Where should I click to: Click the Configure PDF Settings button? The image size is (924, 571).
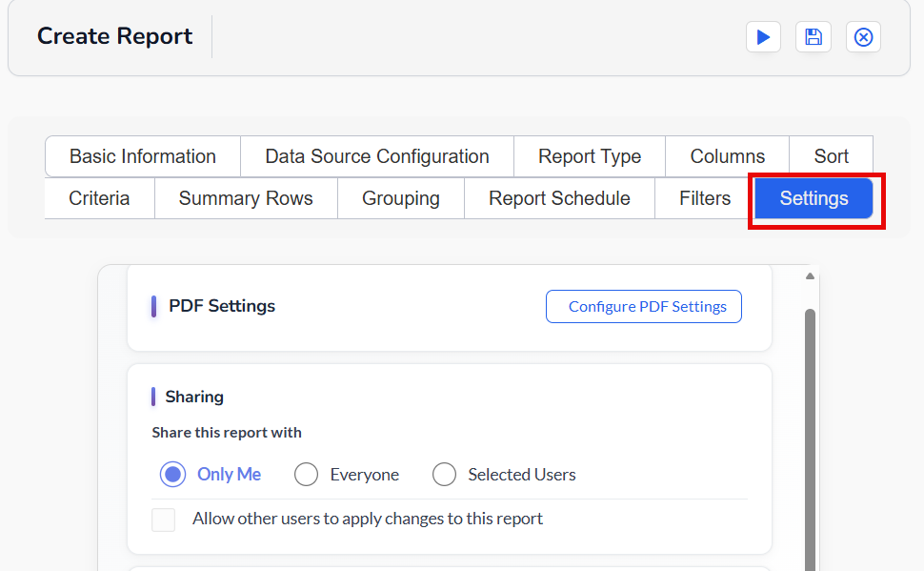pos(644,307)
